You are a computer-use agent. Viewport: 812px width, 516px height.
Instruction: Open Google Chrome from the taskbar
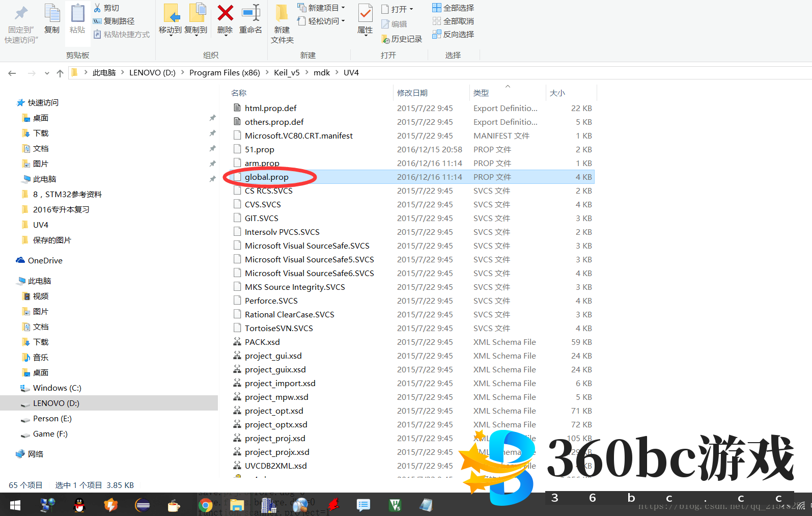206,505
